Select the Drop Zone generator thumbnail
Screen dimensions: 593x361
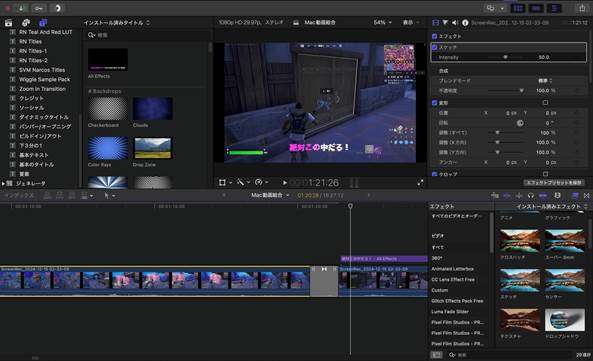click(153, 148)
